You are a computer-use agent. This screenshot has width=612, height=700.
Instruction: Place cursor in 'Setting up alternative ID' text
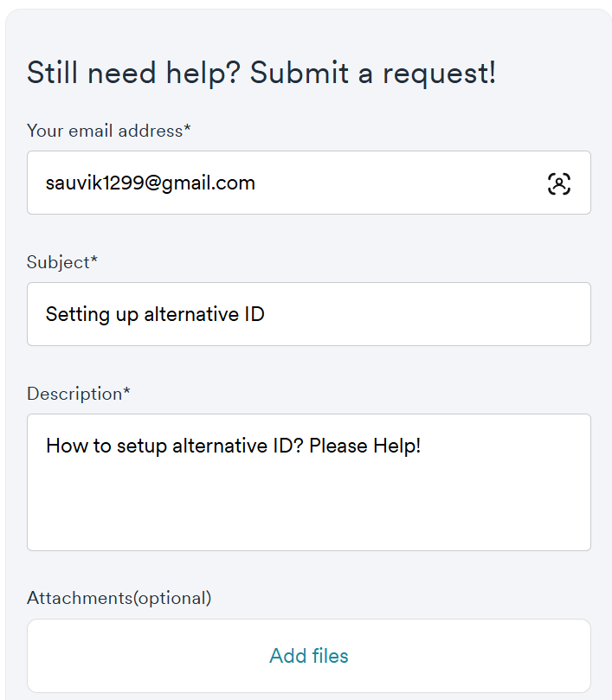[x=155, y=314]
